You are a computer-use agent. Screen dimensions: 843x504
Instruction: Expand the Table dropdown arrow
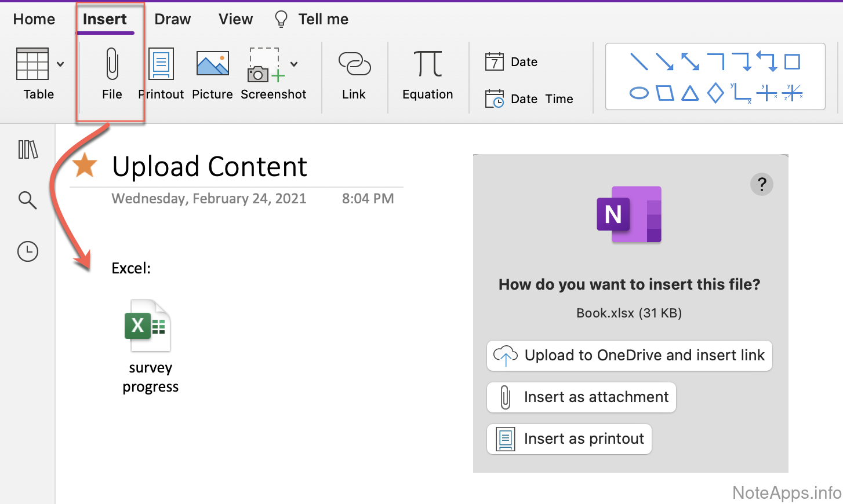(60, 64)
